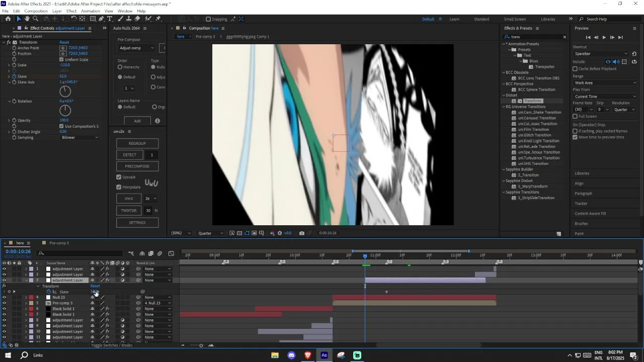Open the Effect menu
644x362 pixels.
tap(71, 11)
